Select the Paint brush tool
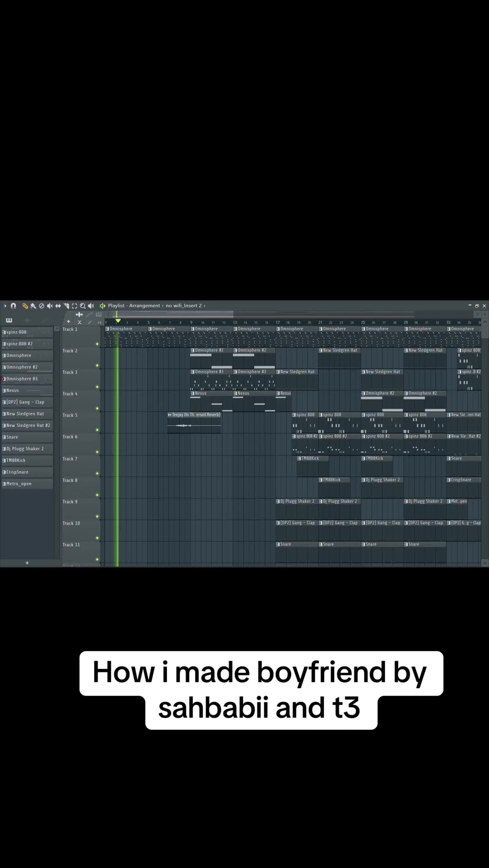This screenshot has width=489, height=868. tap(33, 306)
